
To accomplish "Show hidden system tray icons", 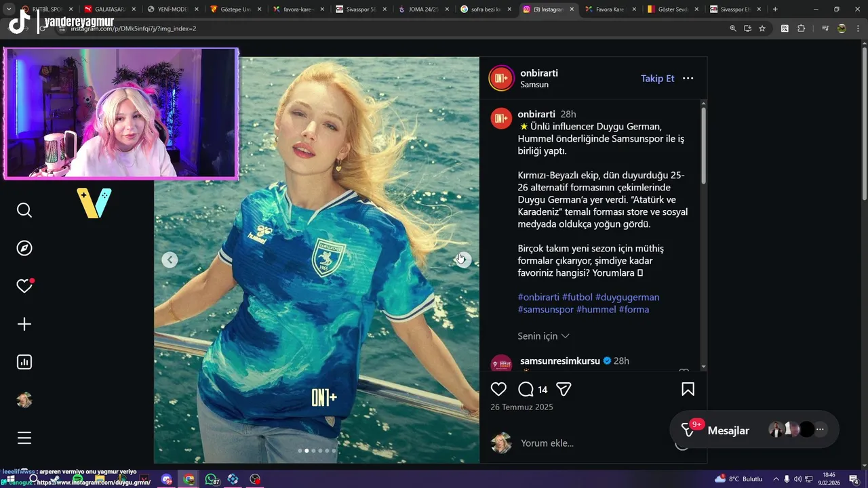I will click(x=776, y=479).
